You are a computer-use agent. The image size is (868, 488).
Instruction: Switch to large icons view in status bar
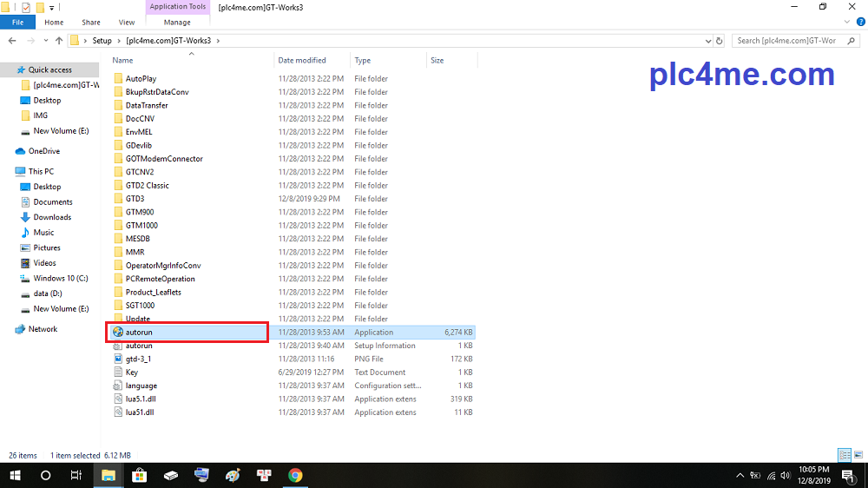858,455
